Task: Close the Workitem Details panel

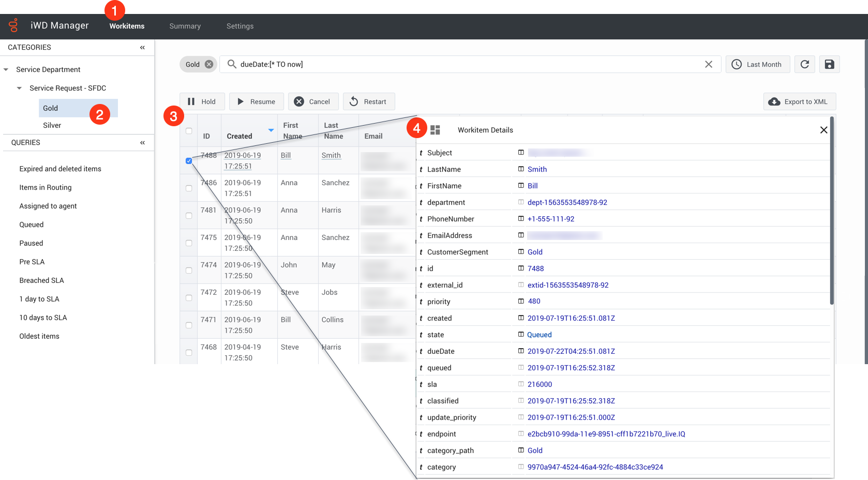Action: [x=824, y=130]
